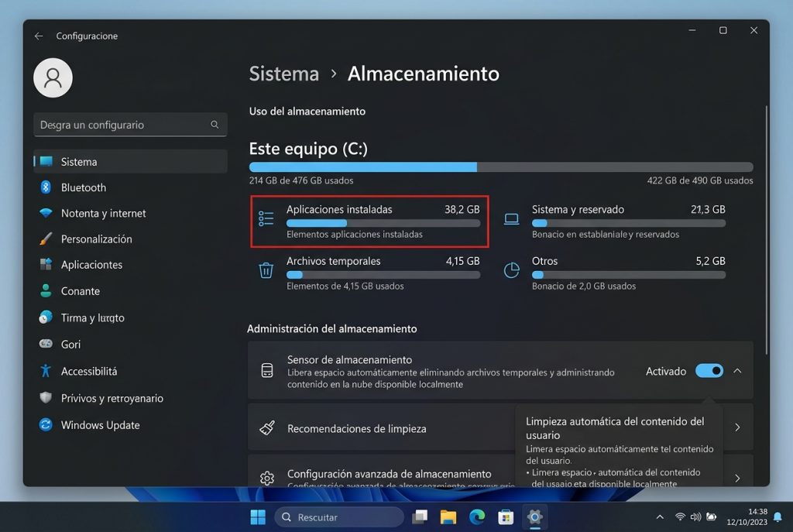Select Sistema in the sidebar menu
Screen dimensions: 793x532
[130, 161]
